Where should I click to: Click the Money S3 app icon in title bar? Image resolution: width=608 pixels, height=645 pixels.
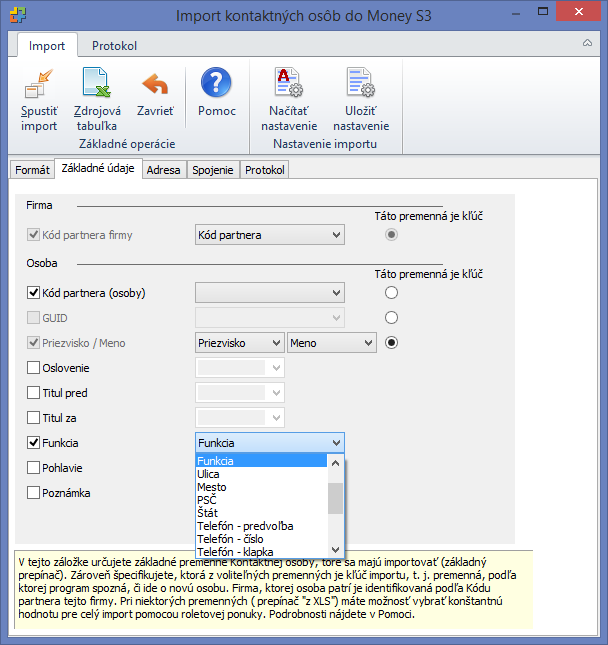[x=18, y=15]
